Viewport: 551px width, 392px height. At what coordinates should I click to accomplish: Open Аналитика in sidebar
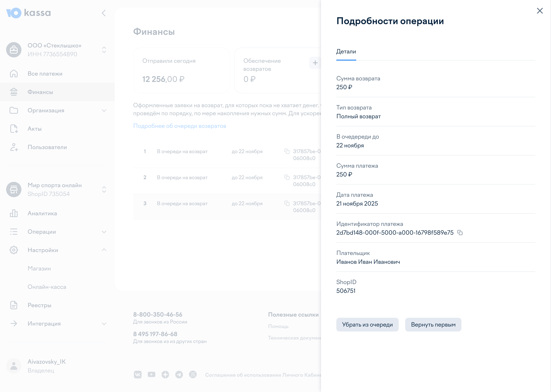pos(57,213)
